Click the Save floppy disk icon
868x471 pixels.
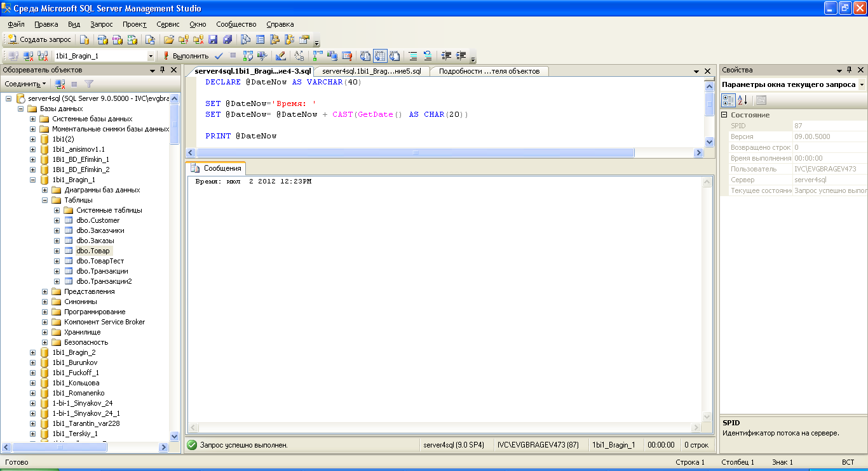213,39
